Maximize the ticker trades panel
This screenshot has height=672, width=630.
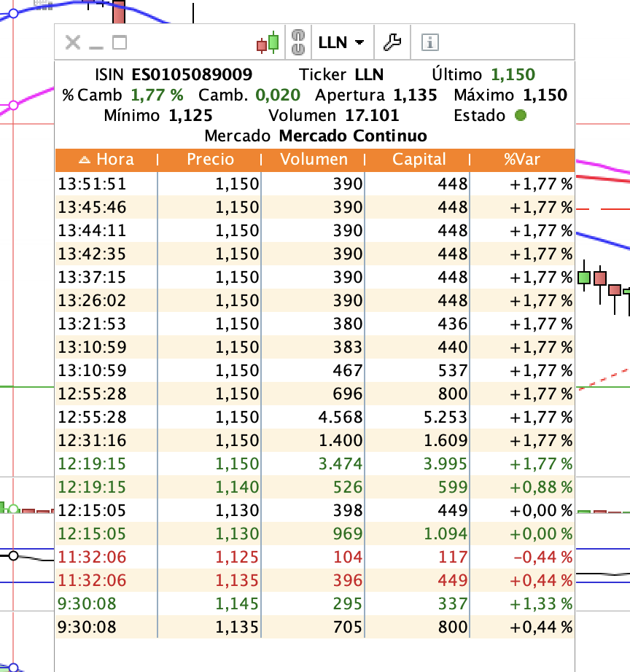(x=120, y=42)
